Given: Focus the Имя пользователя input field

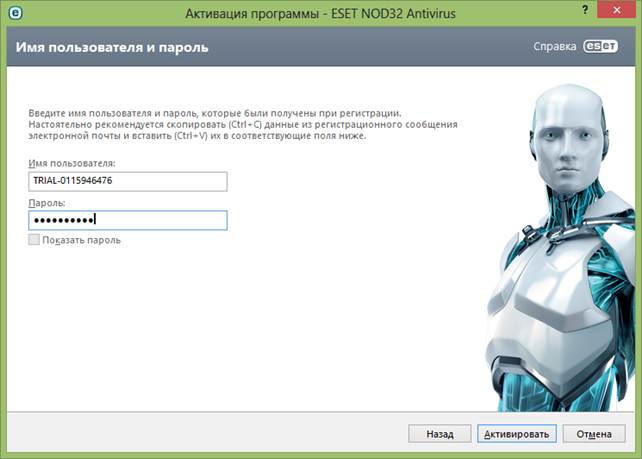Looking at the screenshot, I should point(128,181).
